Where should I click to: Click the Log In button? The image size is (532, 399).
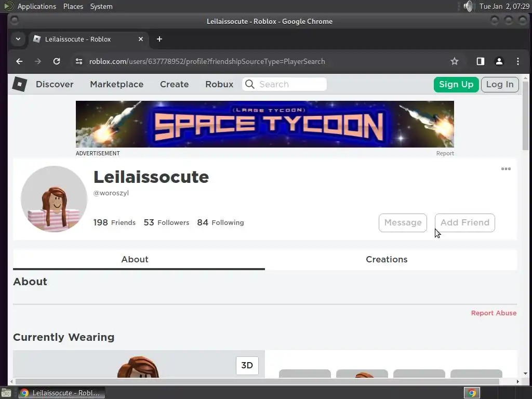(500, 85)
